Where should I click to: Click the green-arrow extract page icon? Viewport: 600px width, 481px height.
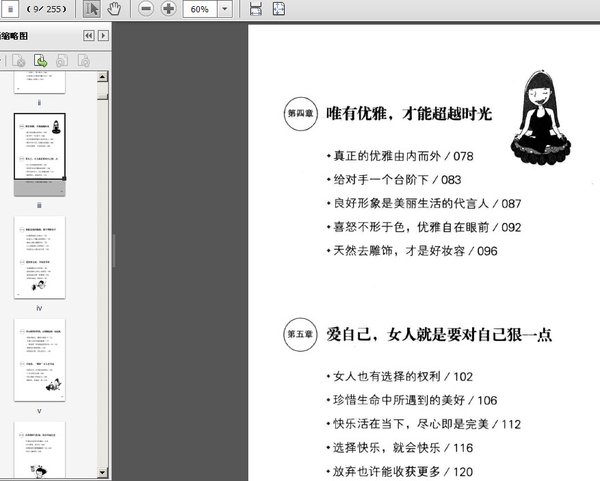[x=41, y=60]
